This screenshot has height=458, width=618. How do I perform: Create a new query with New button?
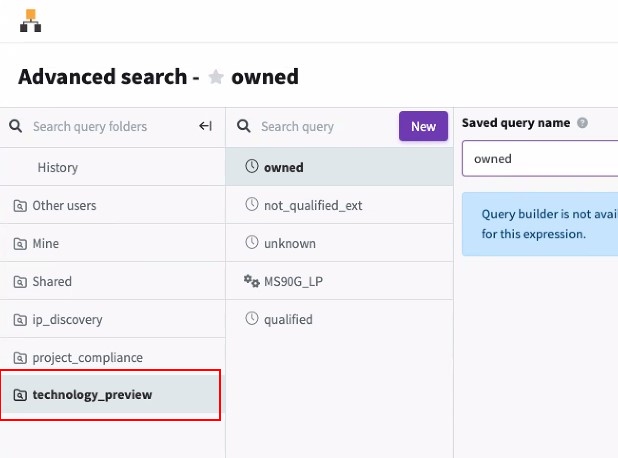[423, 126]
